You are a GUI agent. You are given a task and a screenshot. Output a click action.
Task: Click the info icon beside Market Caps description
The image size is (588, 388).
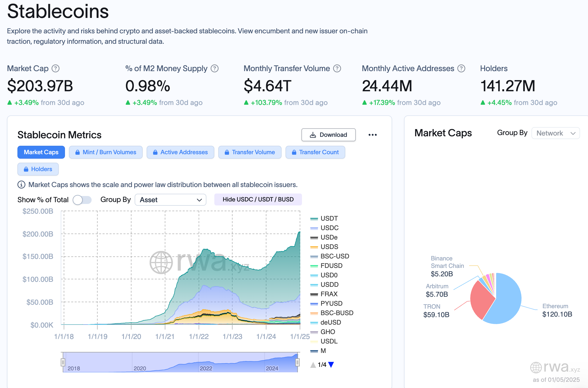[x=21, y=185]
